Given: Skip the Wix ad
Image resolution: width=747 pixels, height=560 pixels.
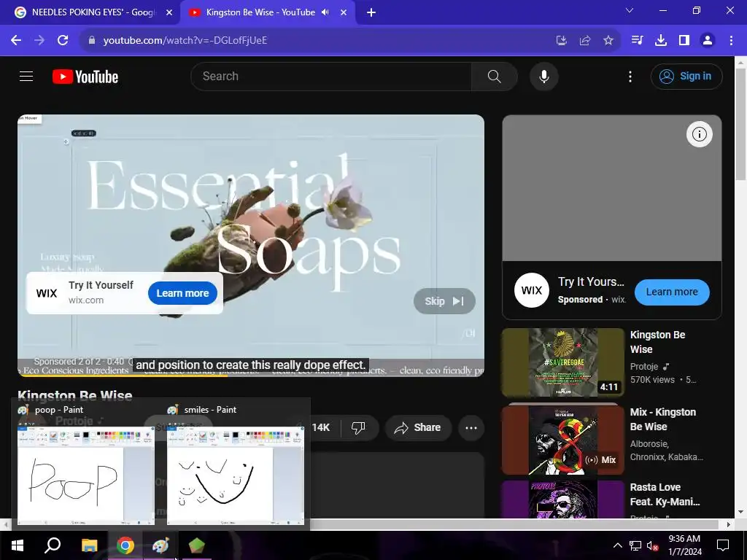Looking at the screenshot, I should 444,301.
